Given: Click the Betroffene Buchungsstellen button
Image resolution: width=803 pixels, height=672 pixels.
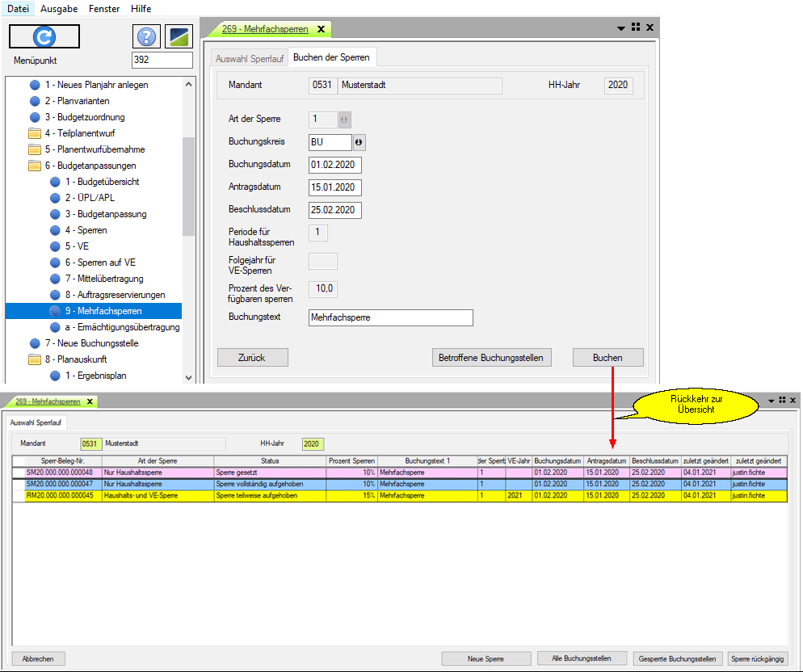Looking at the screenshot, I should tap(491, 357).
